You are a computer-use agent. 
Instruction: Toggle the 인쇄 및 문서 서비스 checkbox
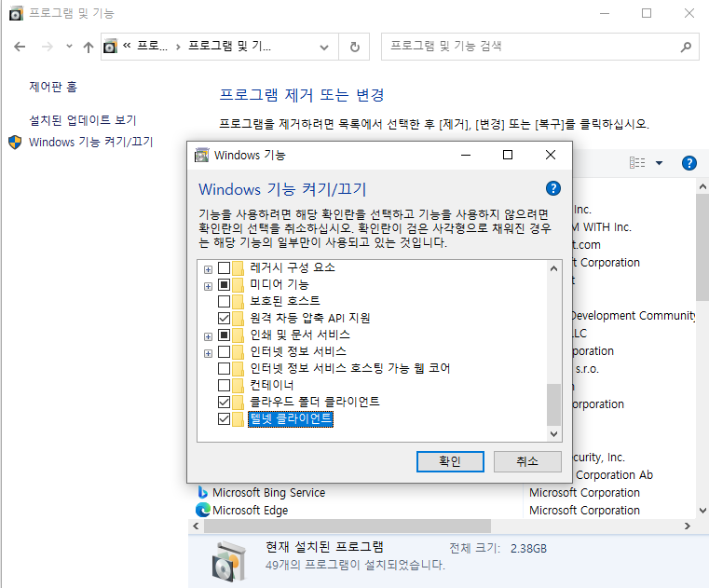coord(224,335)
